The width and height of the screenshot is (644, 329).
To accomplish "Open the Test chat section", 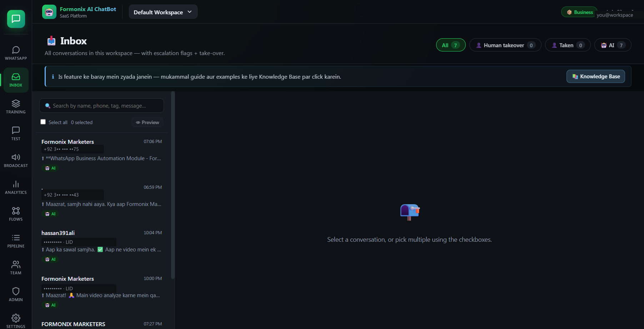I will coord(16,133).
